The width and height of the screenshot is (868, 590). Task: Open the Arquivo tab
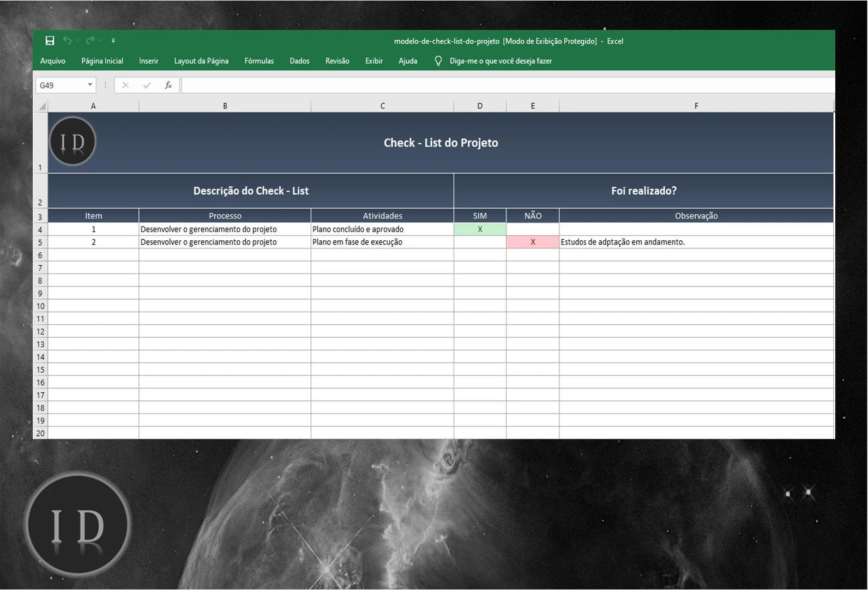coord(53,61)
